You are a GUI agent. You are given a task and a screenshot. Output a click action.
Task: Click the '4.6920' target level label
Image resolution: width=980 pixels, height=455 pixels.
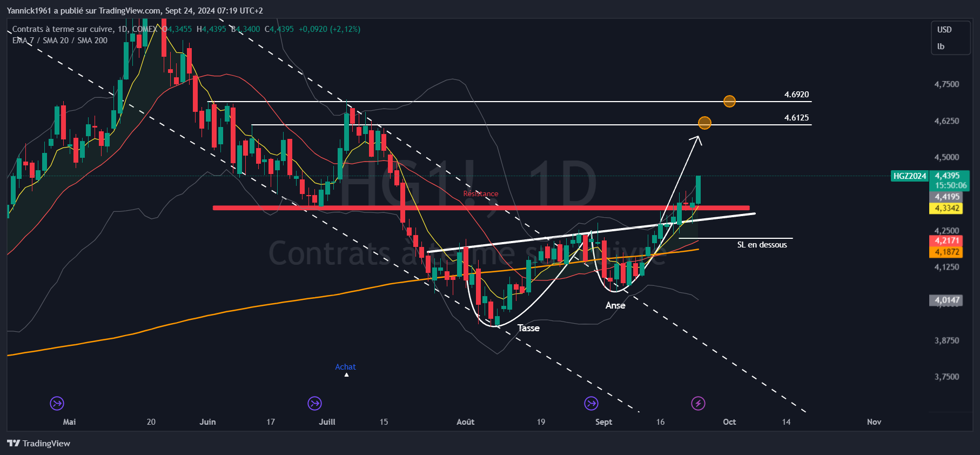point(797,95)
